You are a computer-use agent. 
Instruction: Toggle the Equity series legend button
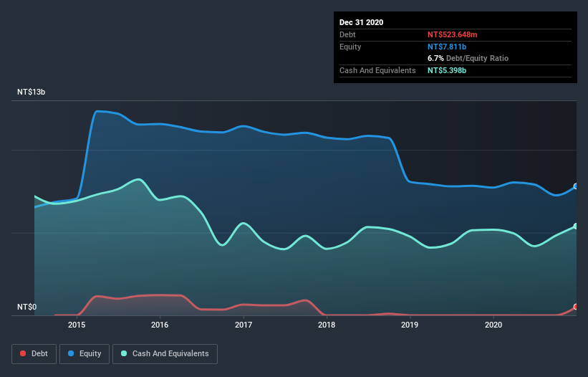tap(85, 354)
